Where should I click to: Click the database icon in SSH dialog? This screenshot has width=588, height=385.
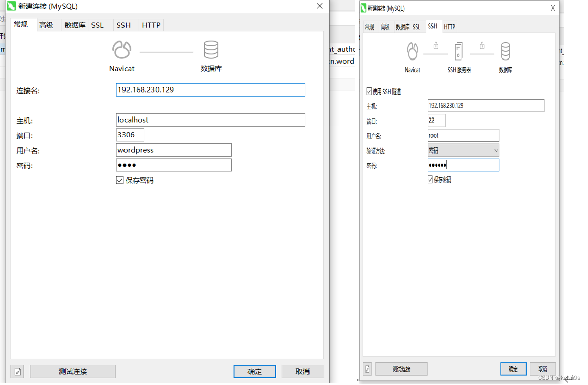pos(505,51)
